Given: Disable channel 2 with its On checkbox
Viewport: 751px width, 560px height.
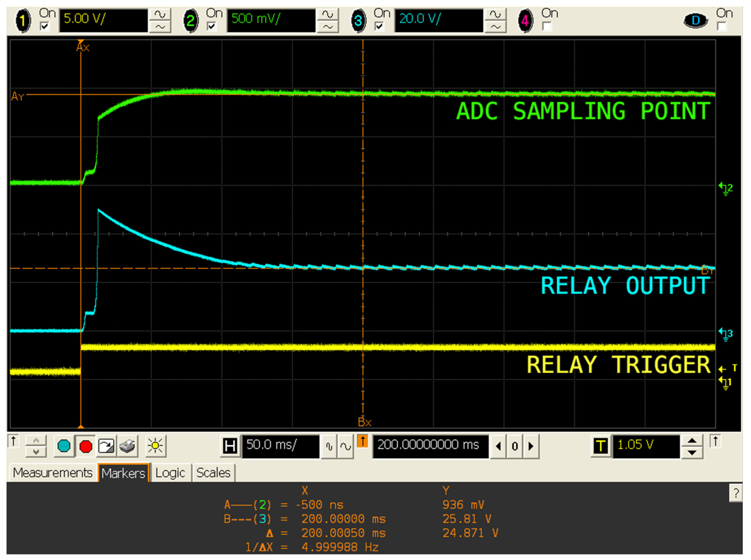Looking at the screenshot, I should pos(212,26).
